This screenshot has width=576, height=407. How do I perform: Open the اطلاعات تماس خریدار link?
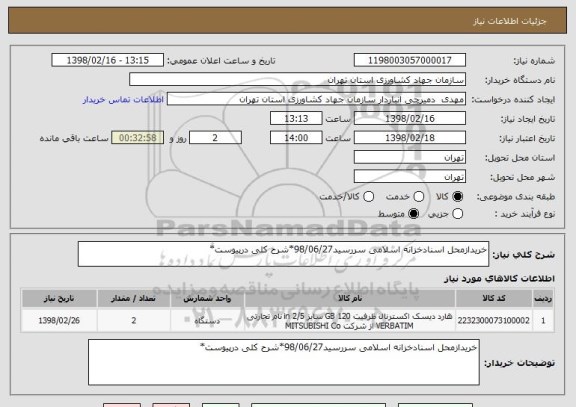[123, 100]
